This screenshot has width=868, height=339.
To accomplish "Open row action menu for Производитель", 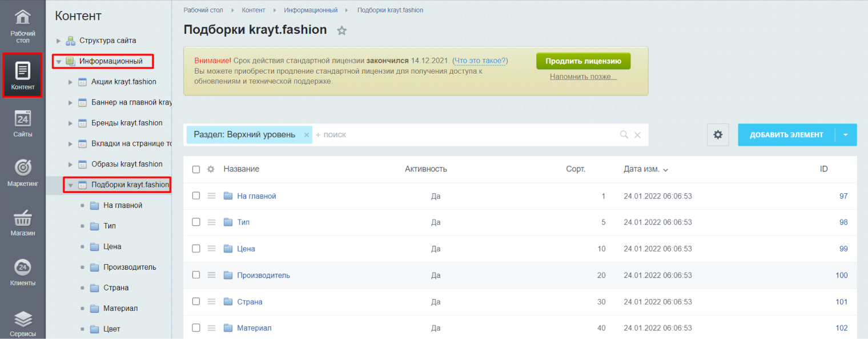I will pyautogui.click(x=211, y=275).
